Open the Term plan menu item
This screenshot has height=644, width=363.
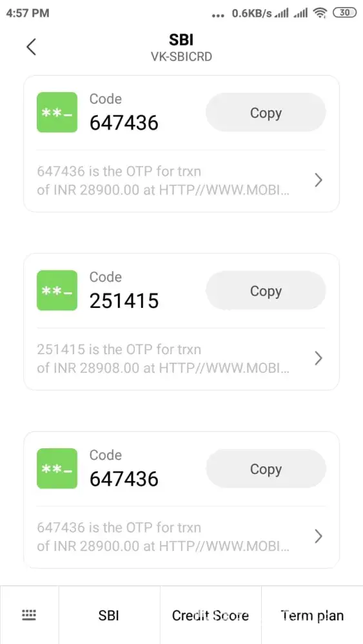pos(313,615)
